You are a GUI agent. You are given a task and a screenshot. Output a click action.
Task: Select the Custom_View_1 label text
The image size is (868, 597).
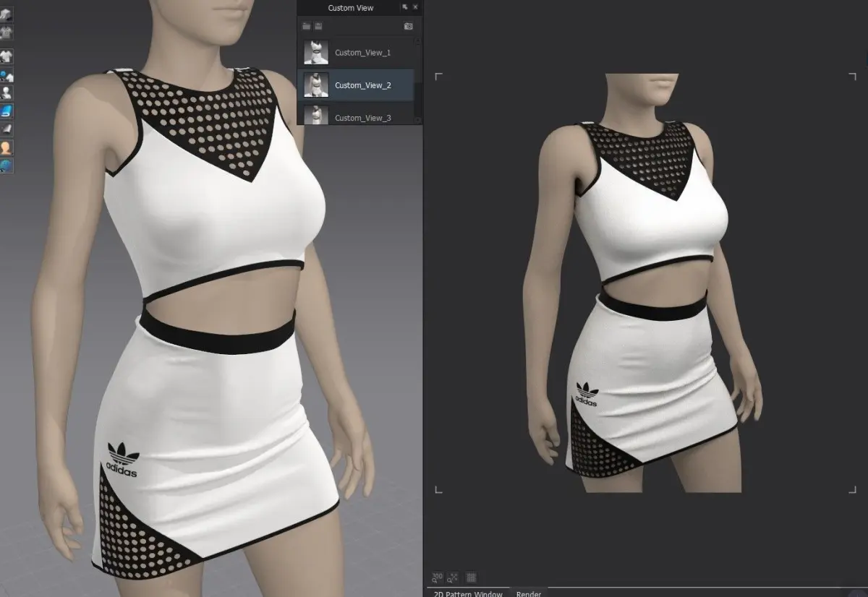point(362,53)
